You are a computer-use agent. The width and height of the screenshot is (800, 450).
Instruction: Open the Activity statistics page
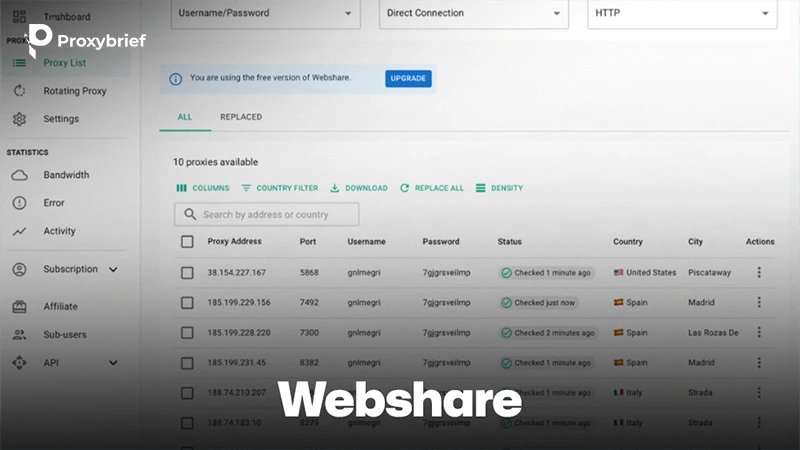pyautogui.click(x=60, y=231)
